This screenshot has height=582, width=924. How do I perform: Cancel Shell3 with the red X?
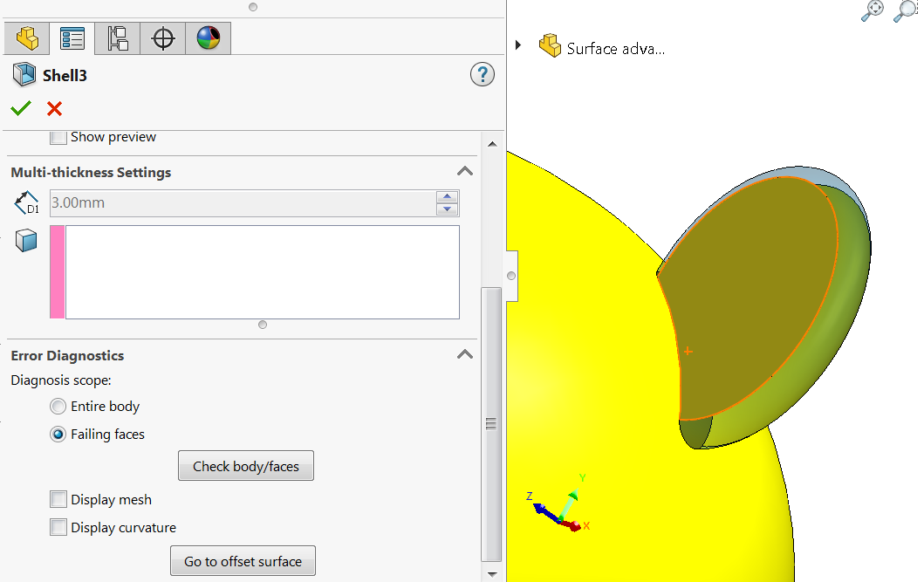55,108
